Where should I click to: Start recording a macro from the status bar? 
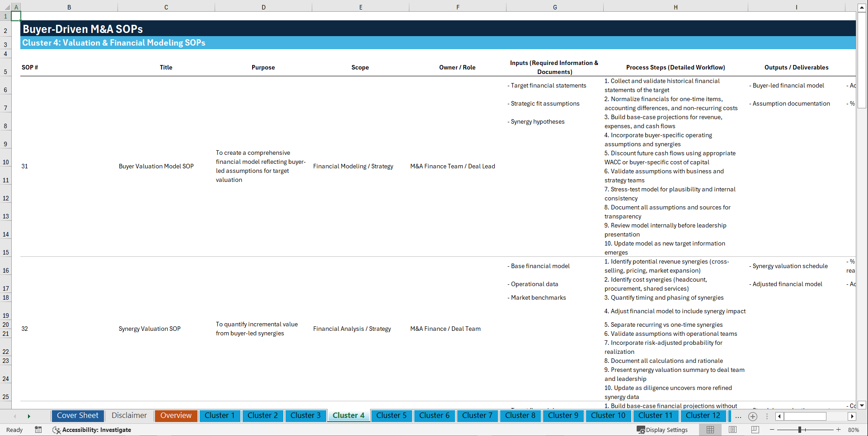click(x=38, y=430)
